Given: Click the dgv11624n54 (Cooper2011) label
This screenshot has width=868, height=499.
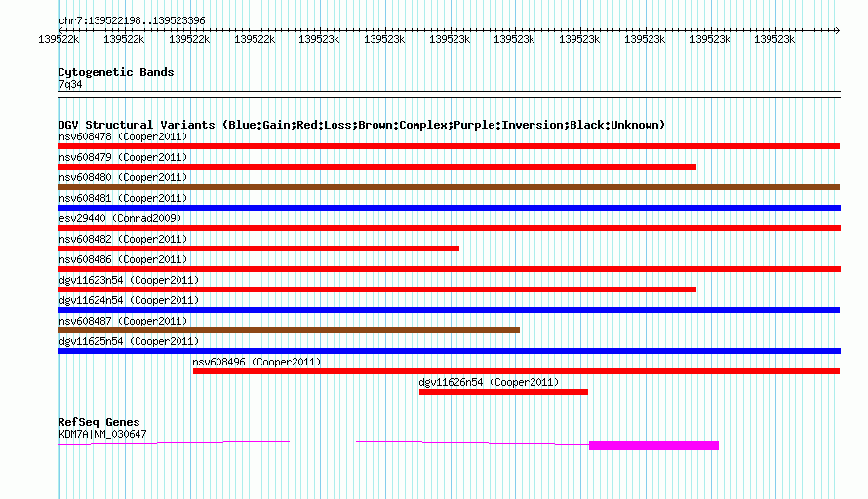Looking at the screenshot, I should coord(129,300).
